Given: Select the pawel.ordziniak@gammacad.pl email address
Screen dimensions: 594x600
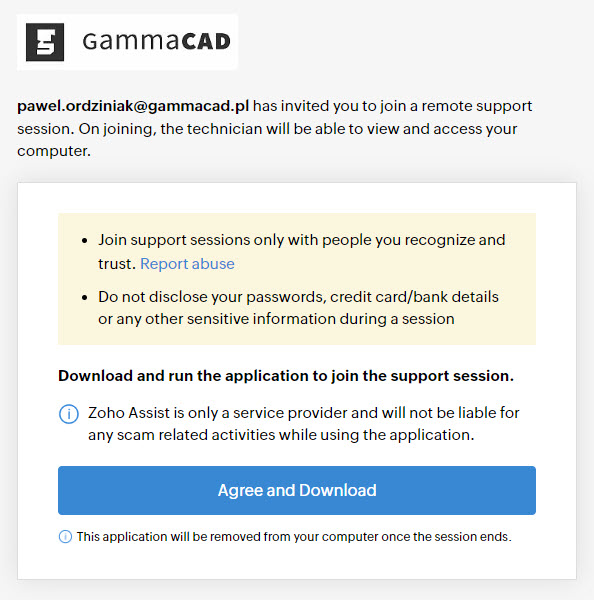Looking at the screenshot, I should (133, 106).
